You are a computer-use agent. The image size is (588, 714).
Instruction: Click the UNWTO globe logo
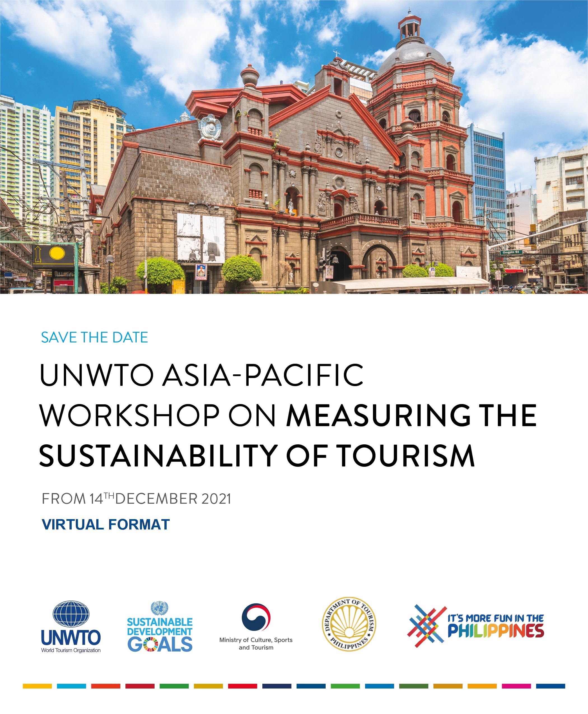(x=71, y=614)
